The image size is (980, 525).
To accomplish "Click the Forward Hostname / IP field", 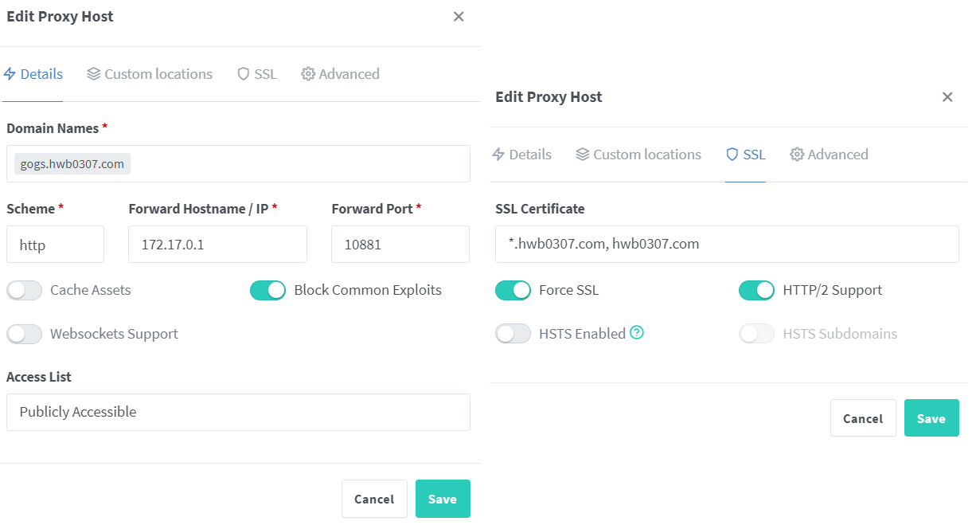I will click(217, 245).
